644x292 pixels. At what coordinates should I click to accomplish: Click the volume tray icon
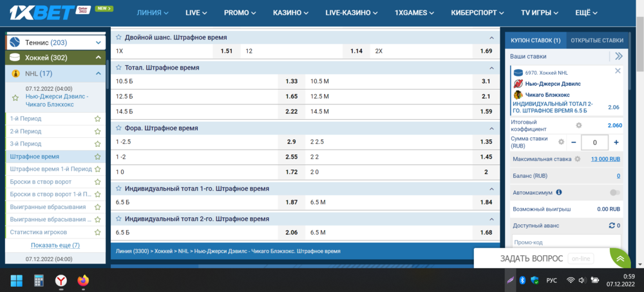point(582,280)
